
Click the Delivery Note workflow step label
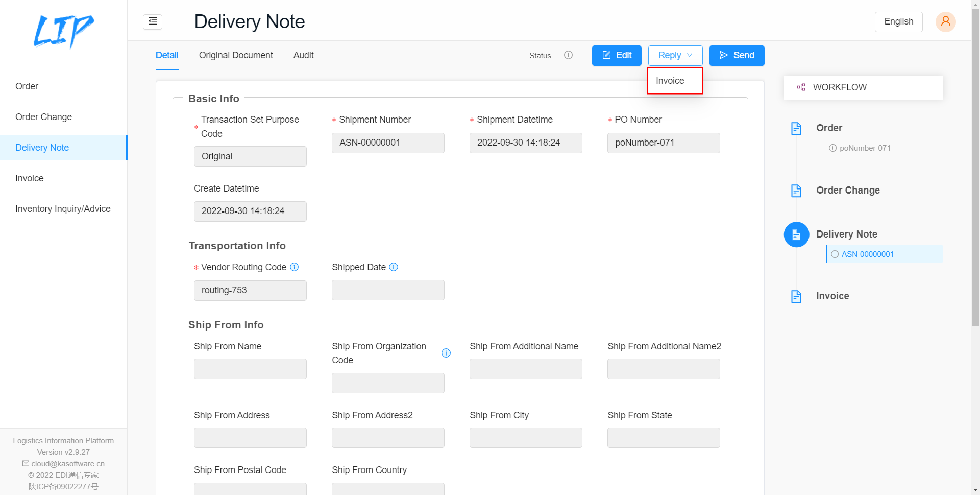point(846,234)
